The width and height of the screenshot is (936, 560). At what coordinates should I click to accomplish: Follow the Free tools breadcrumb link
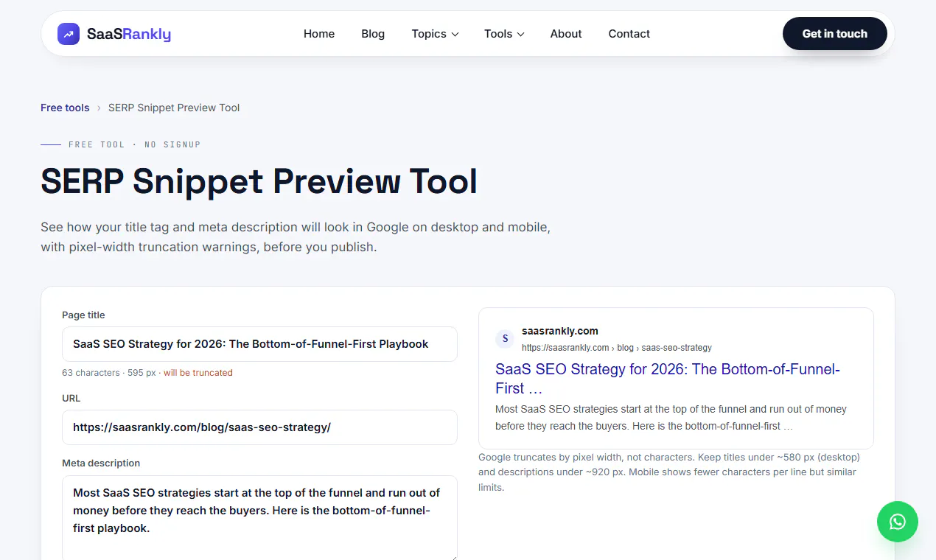click(65, 108)
